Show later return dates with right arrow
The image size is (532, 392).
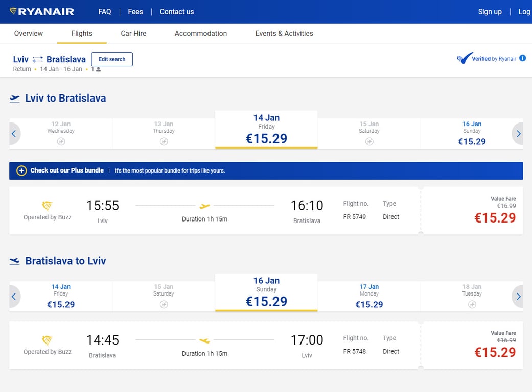[x=518, y=297]
